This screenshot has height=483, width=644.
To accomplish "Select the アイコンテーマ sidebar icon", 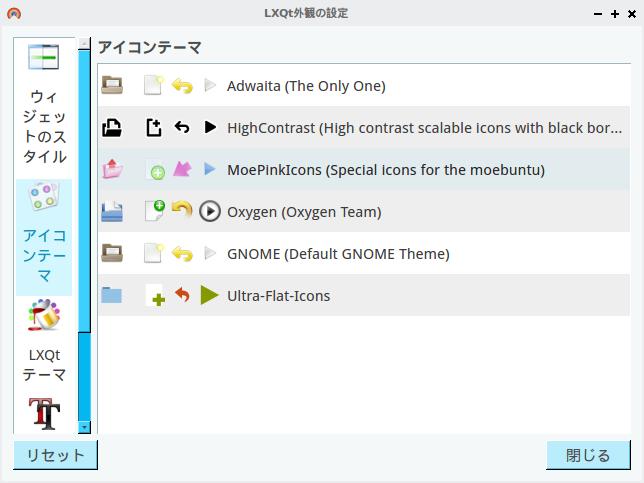I will pos(44,197).
